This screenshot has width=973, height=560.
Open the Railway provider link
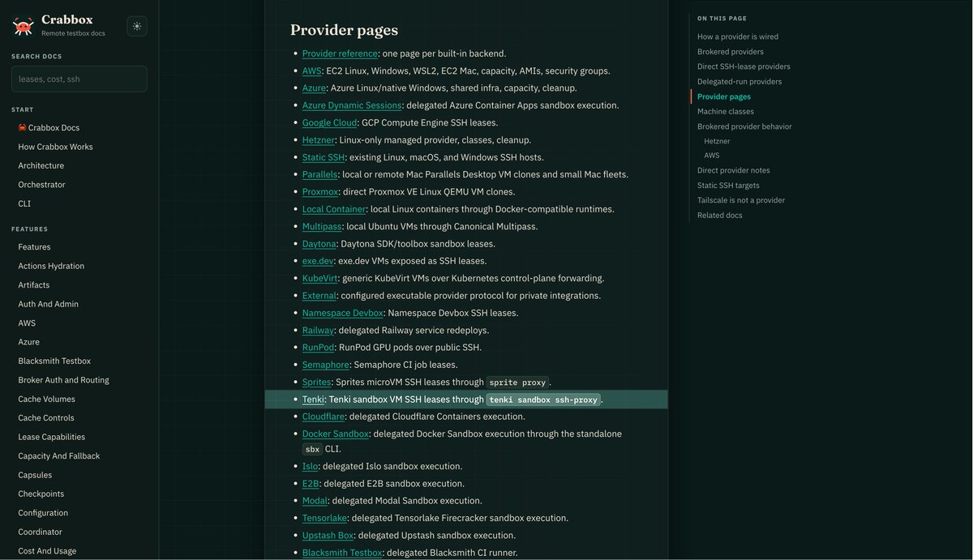pos(318,330)
